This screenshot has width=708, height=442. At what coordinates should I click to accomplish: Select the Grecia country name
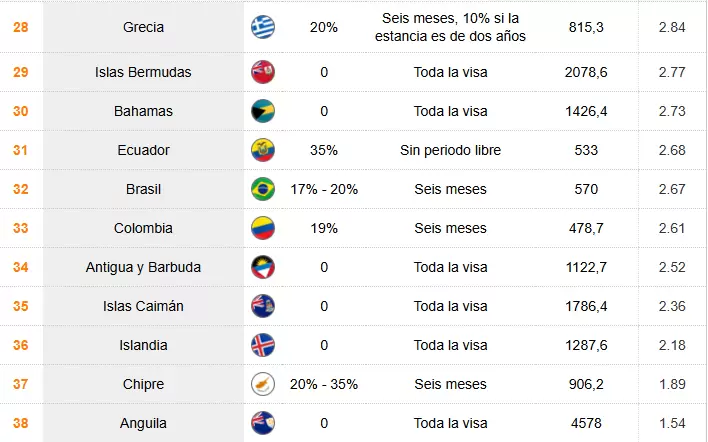[143, 27]
